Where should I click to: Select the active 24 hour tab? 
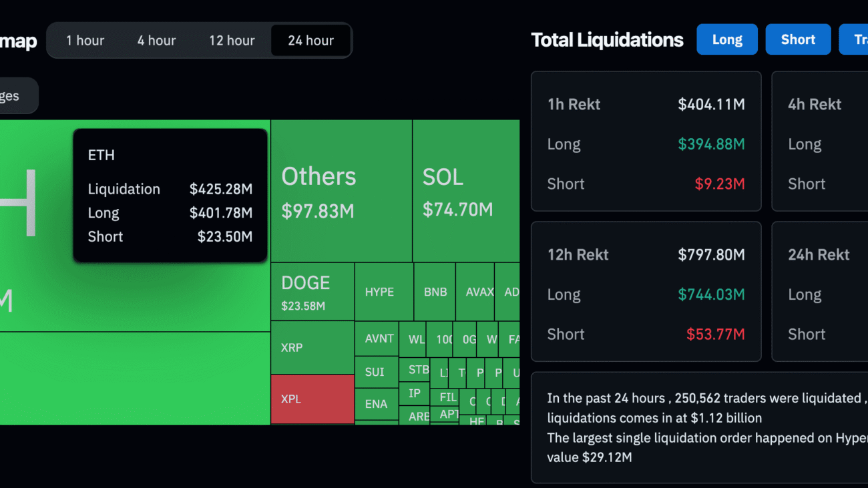[x=310, y=41]
